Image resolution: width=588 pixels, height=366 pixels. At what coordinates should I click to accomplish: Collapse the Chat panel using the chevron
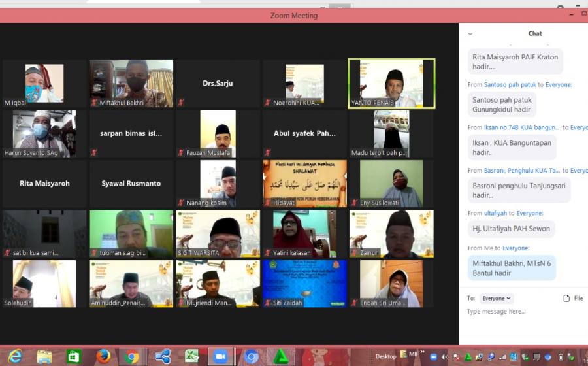[x=470, y=34]
